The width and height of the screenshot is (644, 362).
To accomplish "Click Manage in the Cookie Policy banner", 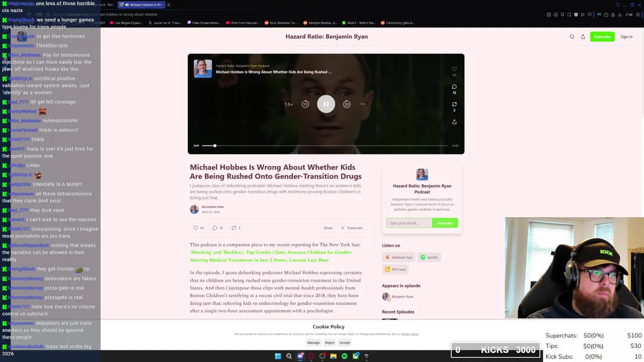I will 313,342.
